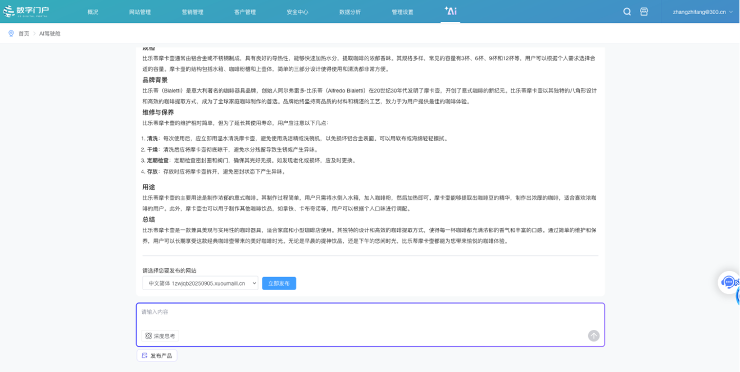Go to 概况 overview menu

(93, 12)
